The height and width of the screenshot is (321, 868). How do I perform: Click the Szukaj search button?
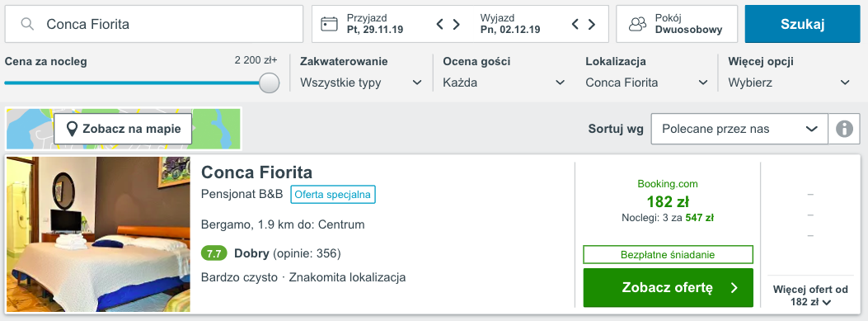pos(803,24)
